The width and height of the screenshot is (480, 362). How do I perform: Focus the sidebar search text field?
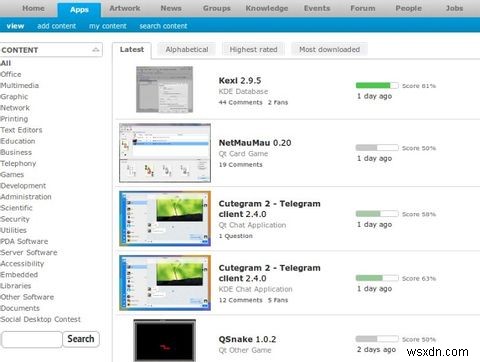coord(32,339)
